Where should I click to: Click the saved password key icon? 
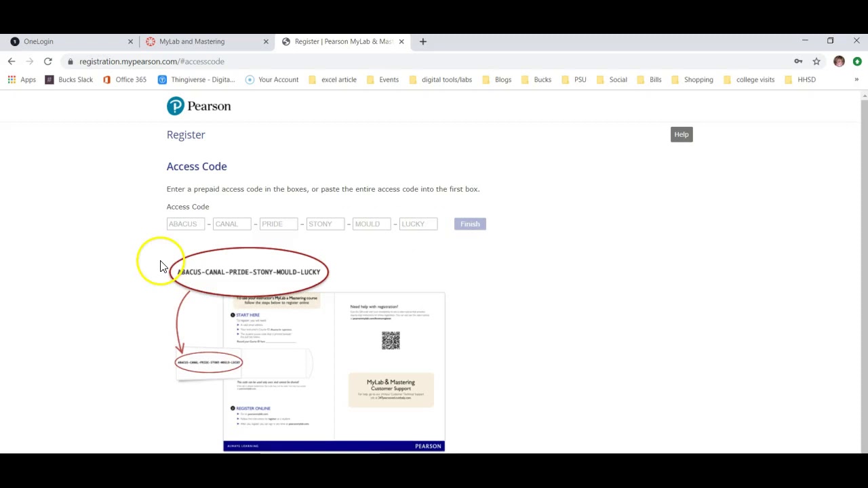798,62
